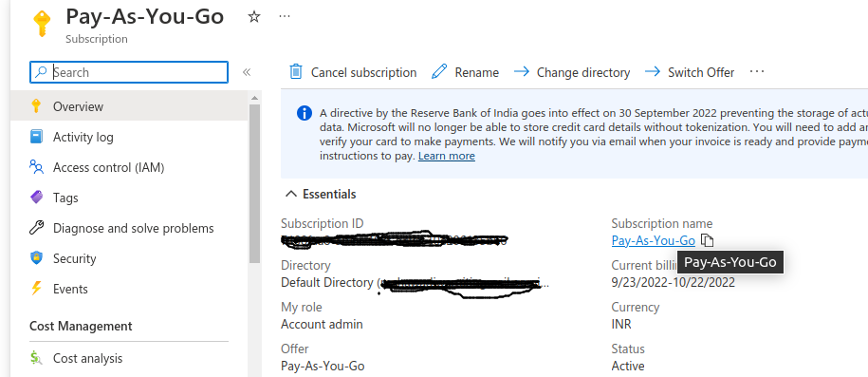Click the Overview key icon in sidebar
The width and height of the screenshot is (868, 377).
click(37, 106)
